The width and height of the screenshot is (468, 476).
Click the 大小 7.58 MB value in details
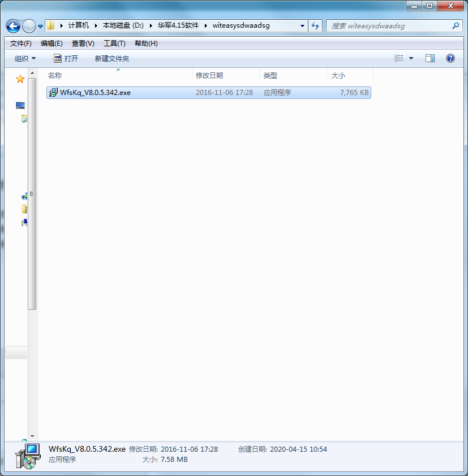pyautogui.click(x=174, y=460)
